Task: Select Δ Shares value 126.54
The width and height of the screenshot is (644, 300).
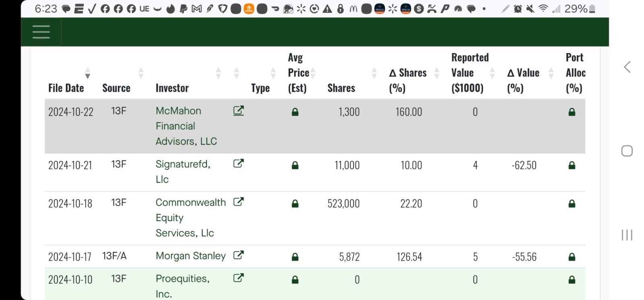Action: 409,257
